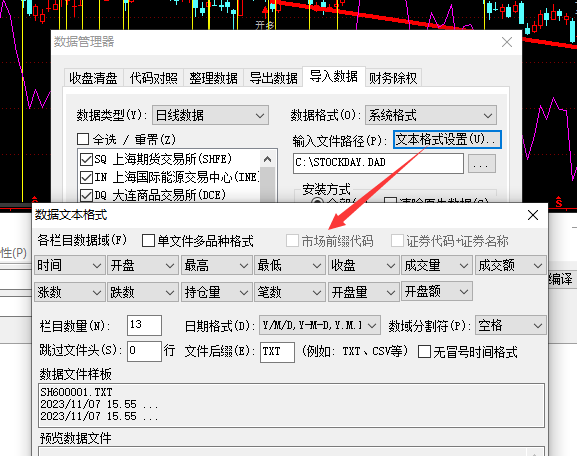Open the 整理数据 tab
Screen dimensions: 577x456
tap(213, 78)
